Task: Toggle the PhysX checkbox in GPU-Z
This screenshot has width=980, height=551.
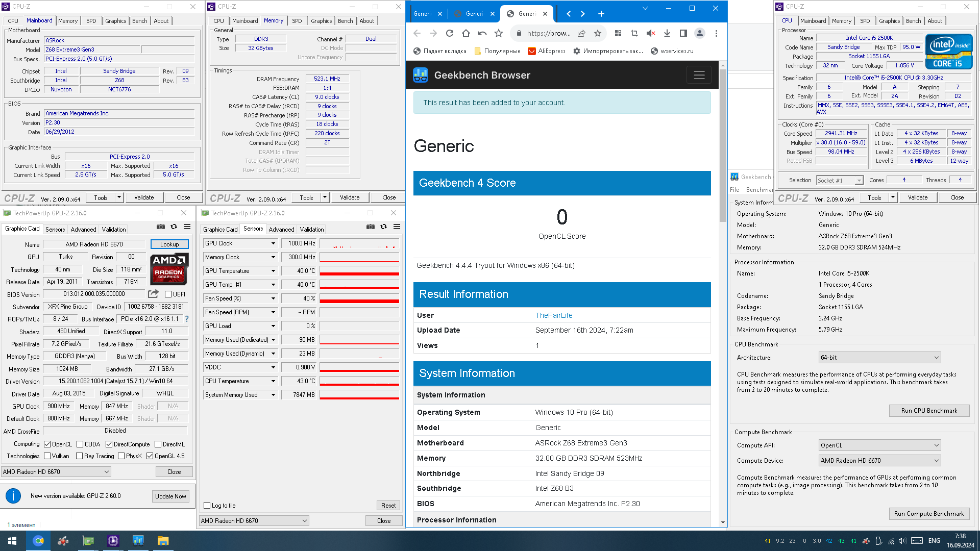Action: click(x=121, y=456)
